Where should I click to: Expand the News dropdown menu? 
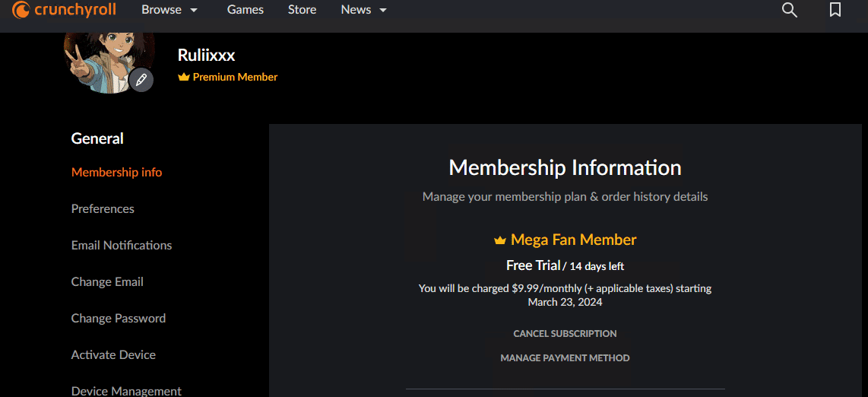click(363, 10)
